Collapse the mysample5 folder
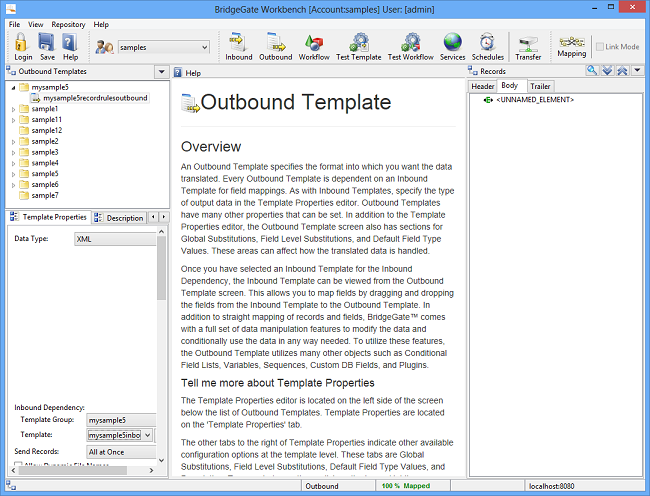This screenshot has width=650, height=496. pos(13,87)
